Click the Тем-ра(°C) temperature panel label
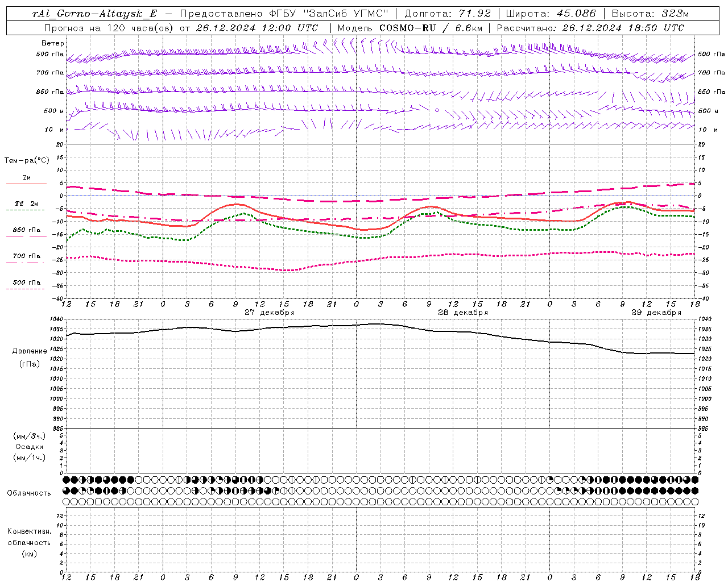The height and width of the screenshot is (582, 728). [27, 161]
